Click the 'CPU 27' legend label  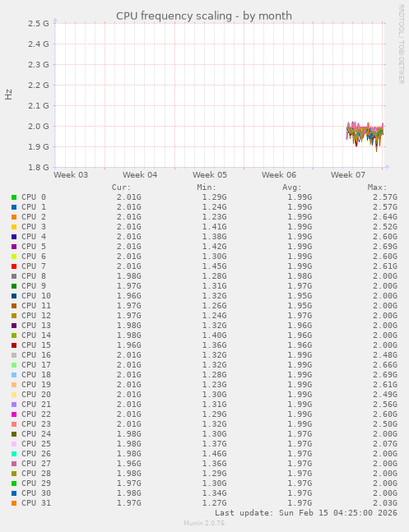click(36, 464)
